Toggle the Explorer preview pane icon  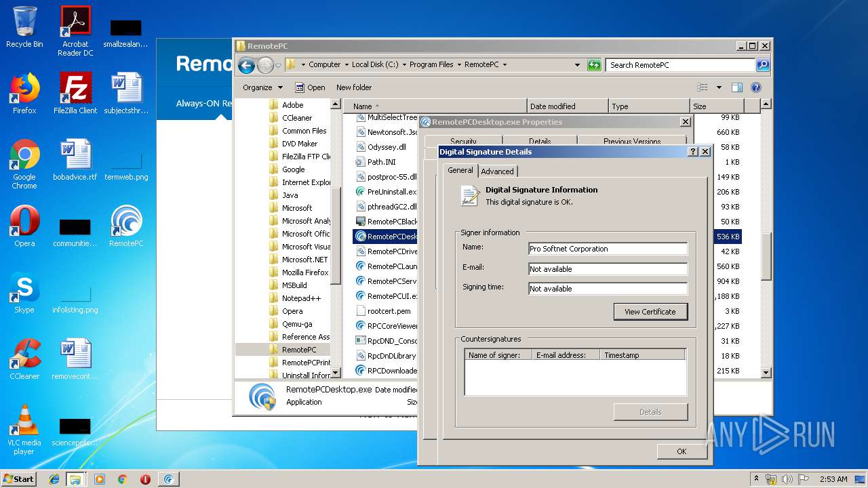[737, 87]
